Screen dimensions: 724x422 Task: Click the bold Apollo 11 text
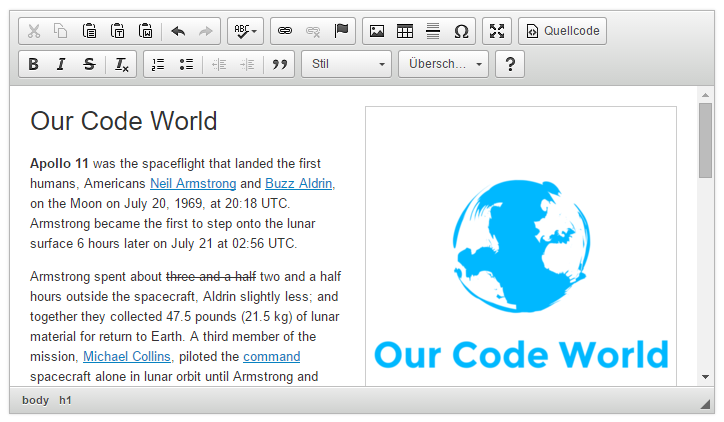pos(59,163)
